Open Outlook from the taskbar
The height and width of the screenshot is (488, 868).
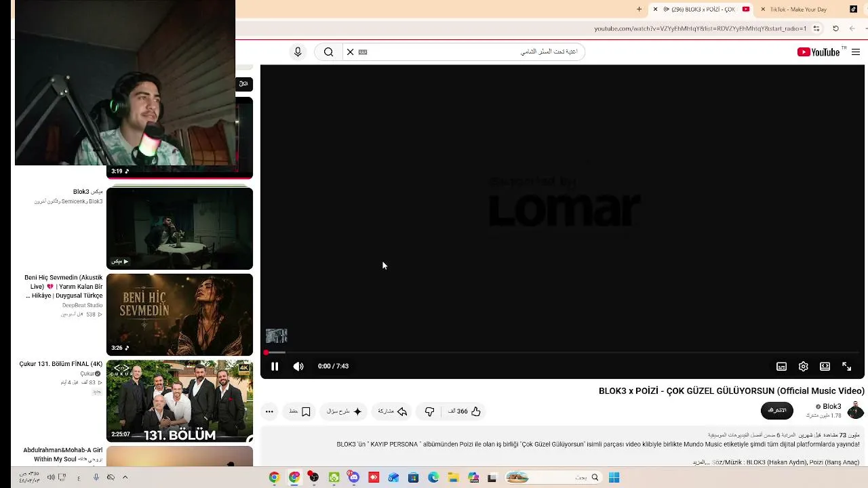[393, 478]
